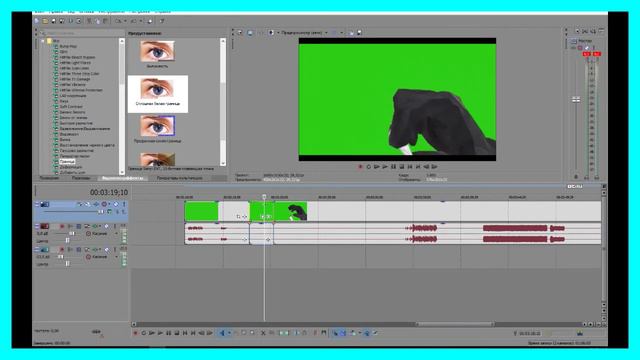The image size is (640, 360).
Task: Select the Normal Edit tool
Action: (222, 333)
